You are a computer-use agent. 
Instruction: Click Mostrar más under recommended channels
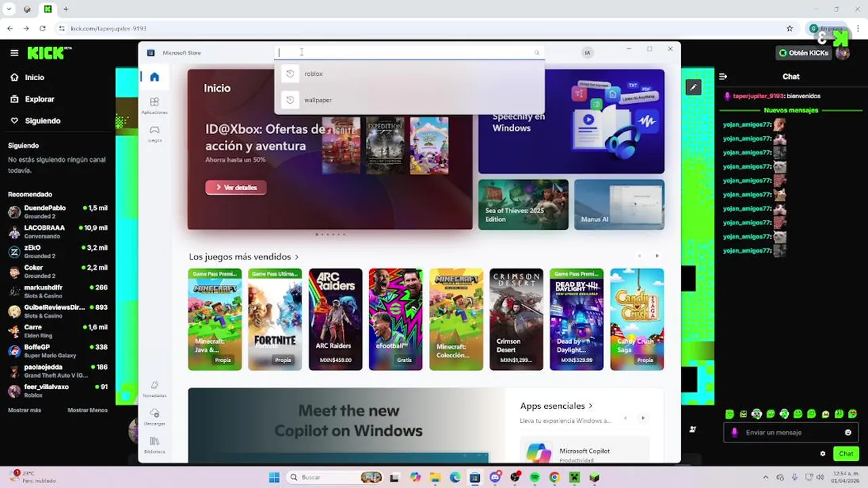pos(24,410)
